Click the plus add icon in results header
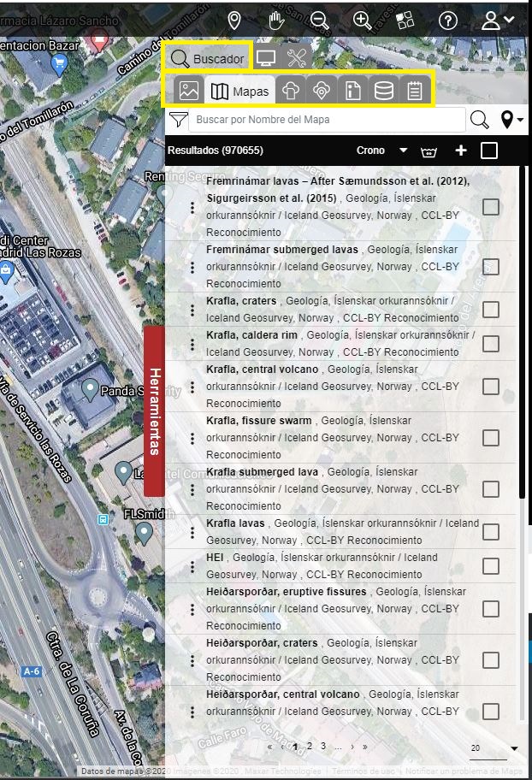 pos(461,151)
